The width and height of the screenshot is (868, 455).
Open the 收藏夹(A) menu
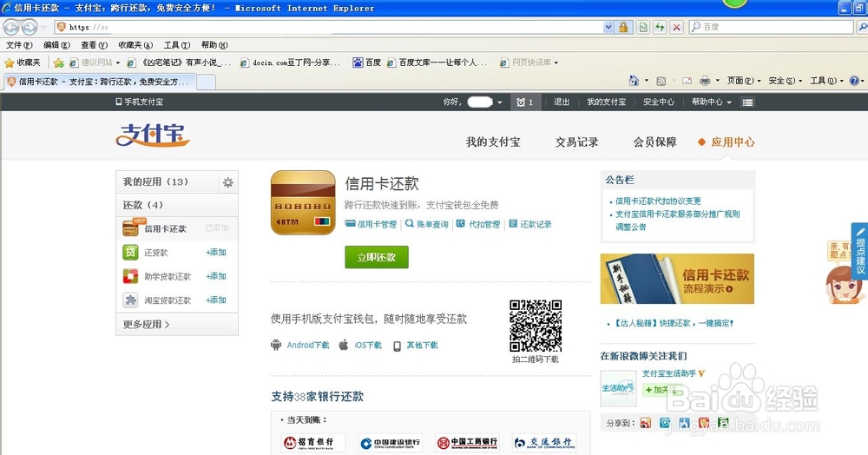[x=135, y=45]
